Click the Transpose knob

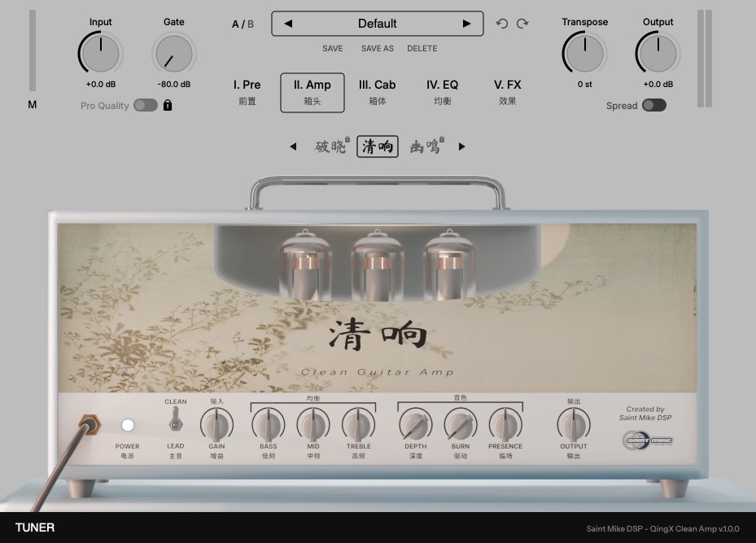[584, 53]
